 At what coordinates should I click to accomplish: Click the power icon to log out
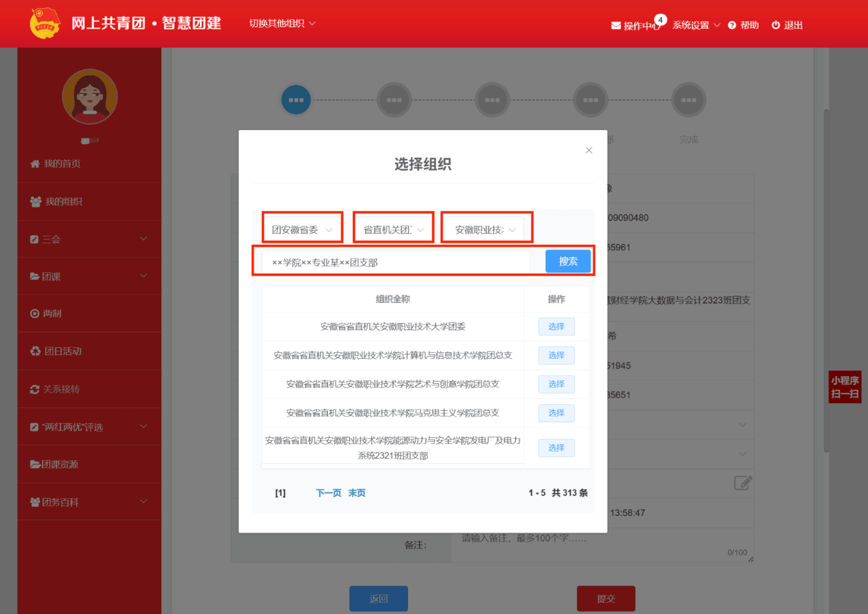coord(775,25)
